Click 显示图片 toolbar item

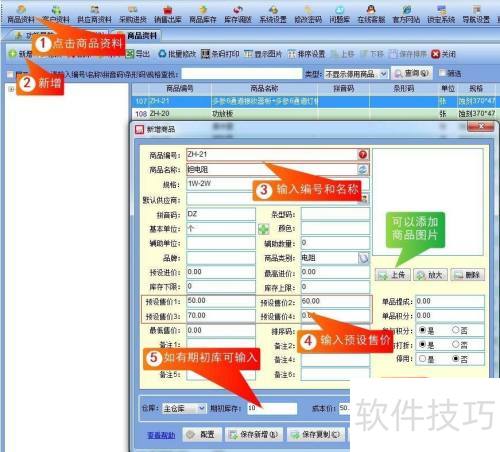[263, 54]
